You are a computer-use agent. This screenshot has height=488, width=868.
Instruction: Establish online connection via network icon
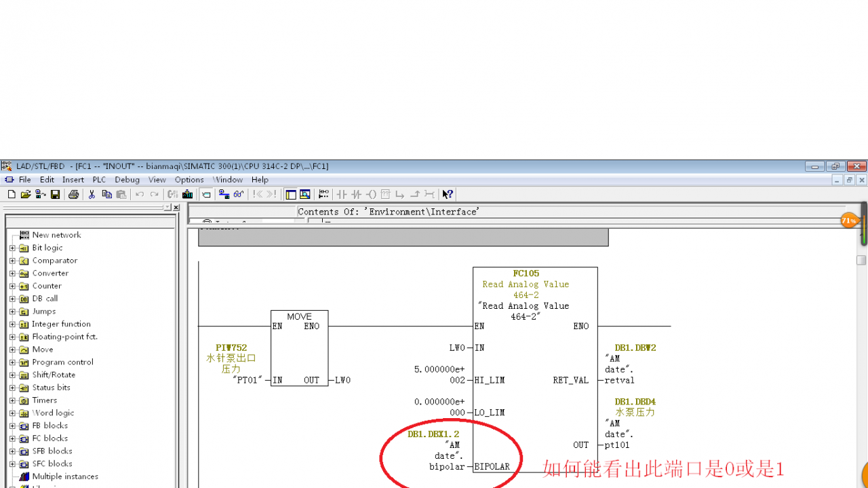pos(224,194)
